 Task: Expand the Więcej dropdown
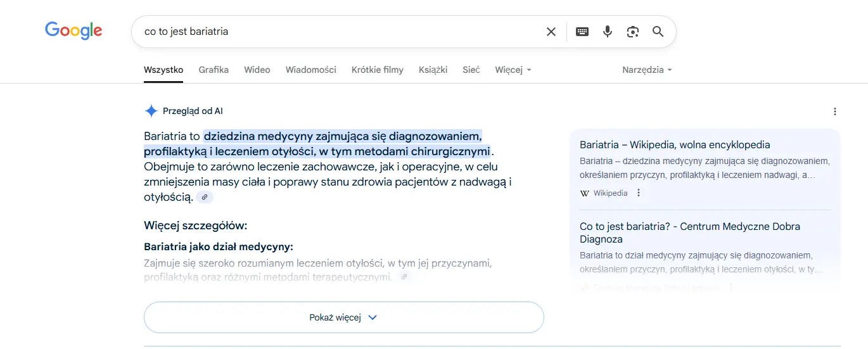513,70
